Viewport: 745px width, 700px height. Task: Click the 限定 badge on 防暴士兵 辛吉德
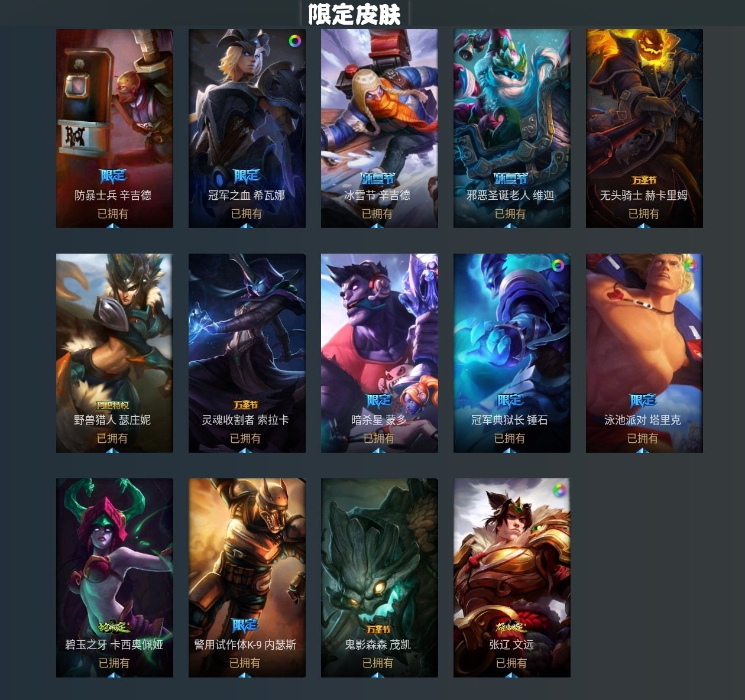tap(113, 176)
